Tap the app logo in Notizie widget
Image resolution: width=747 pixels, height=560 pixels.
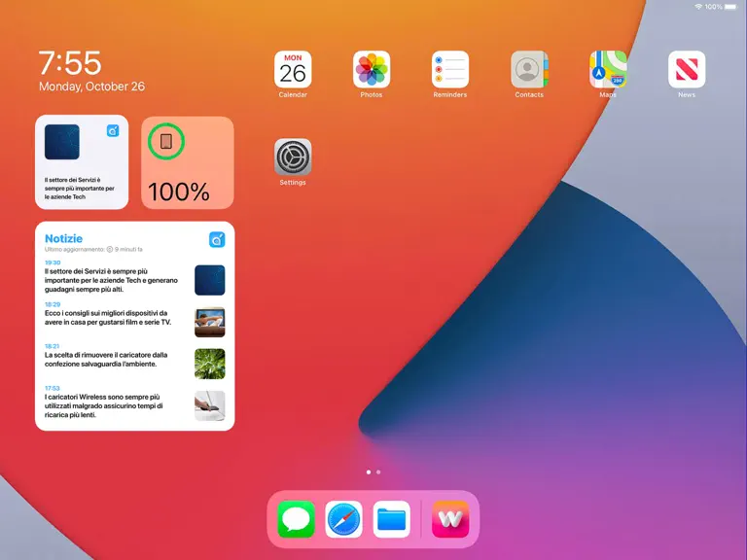pyautogui.click(x=217, y=239)
